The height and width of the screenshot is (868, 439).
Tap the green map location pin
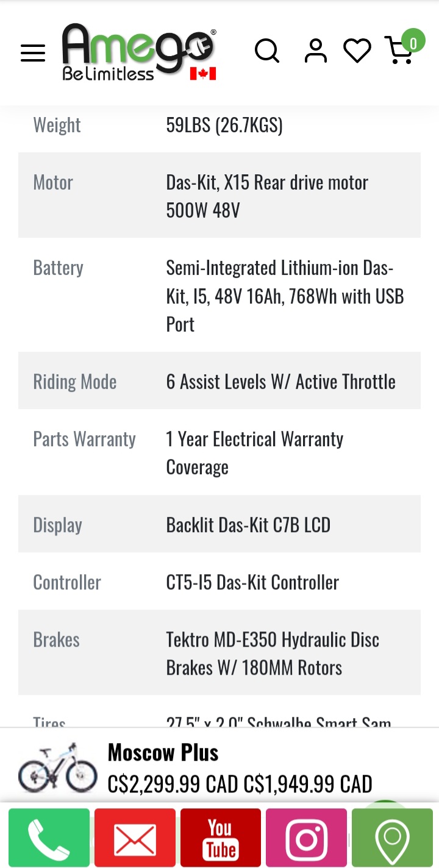pyautogui.click(x=392, y=838)
